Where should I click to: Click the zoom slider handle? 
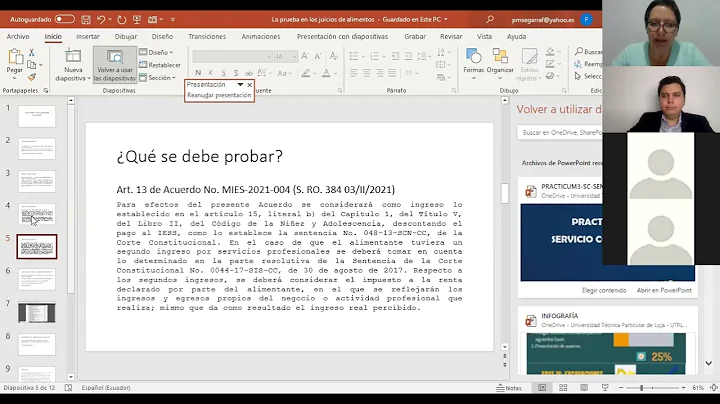(641, 388)
